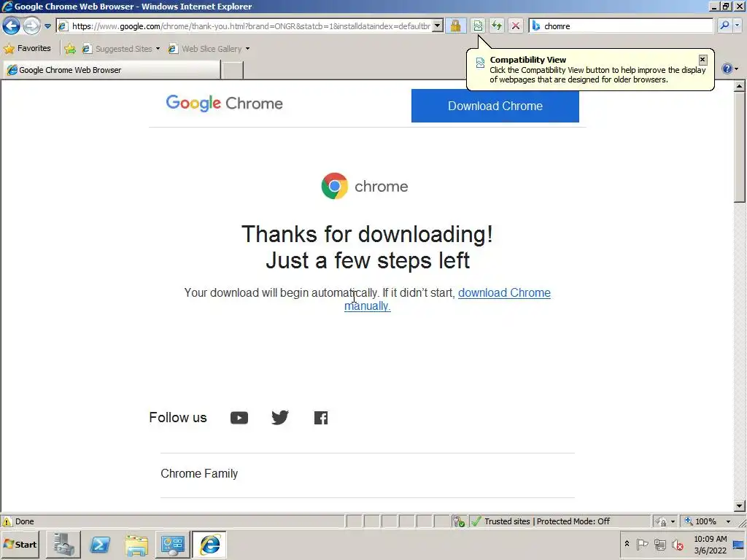Open the YouTube follow icon
Viewport: 747px width, 560px height.
click(239, 418)
